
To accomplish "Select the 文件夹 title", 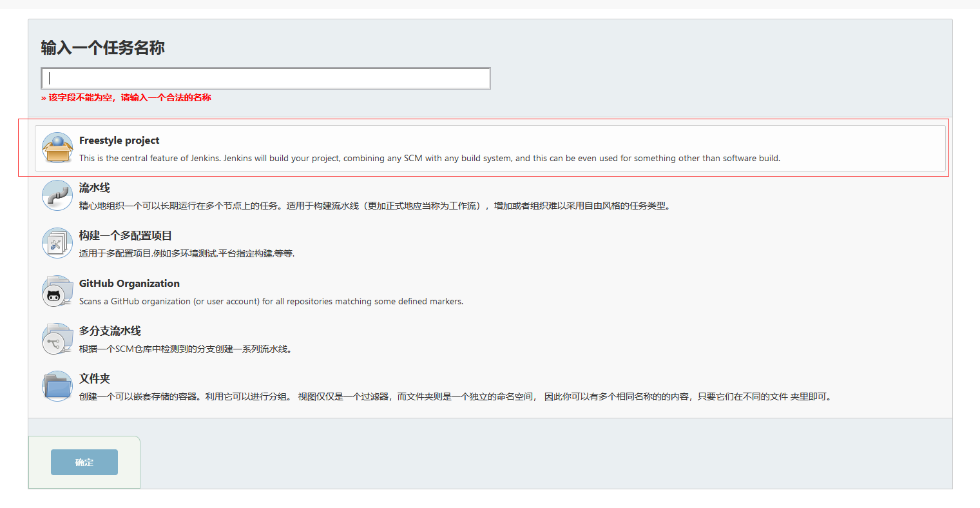I will (95, 378).
